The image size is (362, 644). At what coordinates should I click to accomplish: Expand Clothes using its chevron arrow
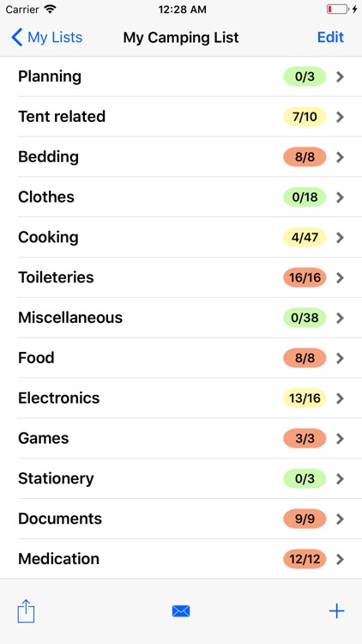340,197
